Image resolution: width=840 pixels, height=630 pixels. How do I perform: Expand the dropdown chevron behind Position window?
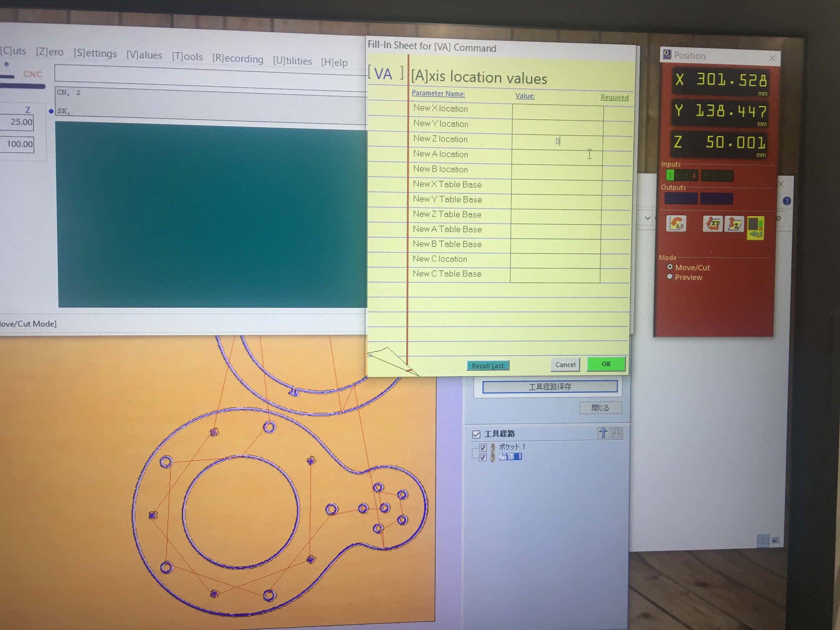pos(647,218)
